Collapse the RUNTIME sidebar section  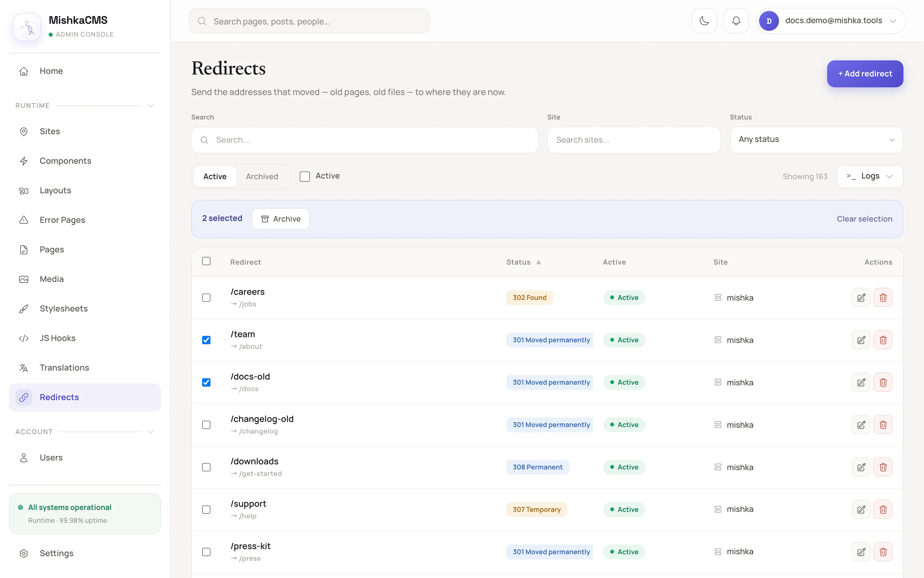click(x=150, y=106)
